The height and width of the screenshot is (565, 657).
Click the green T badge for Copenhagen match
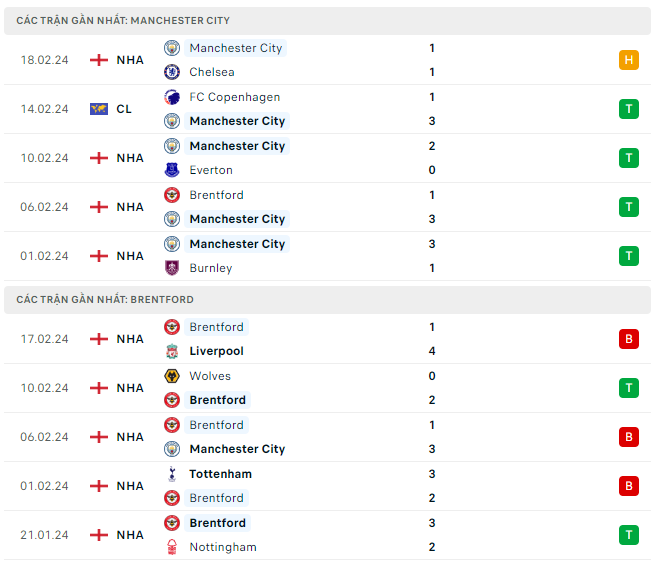(x=628, y=109)
